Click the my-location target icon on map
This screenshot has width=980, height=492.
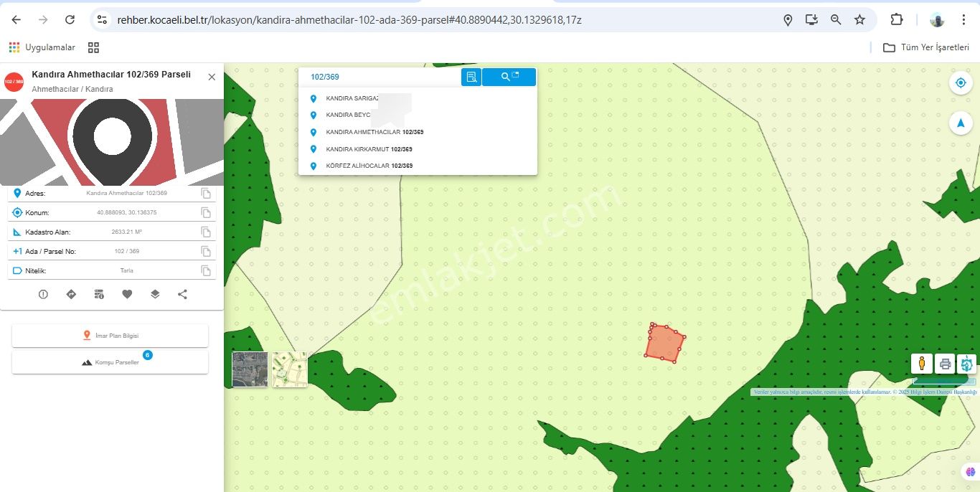(961, 83)
